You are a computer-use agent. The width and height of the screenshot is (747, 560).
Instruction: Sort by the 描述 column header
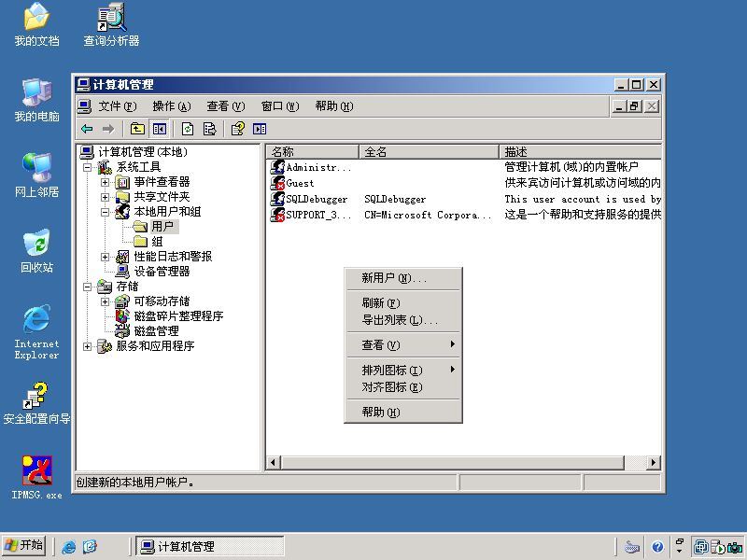point(580,152)
